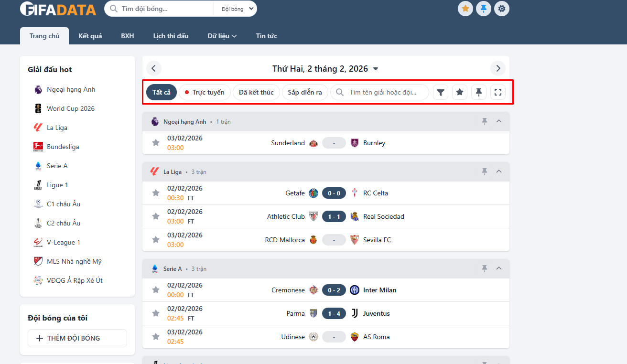The width and height of the screenshot is (627, 364).
Task: Select the Đã kết thúc filter
Action: pos(256,92)
